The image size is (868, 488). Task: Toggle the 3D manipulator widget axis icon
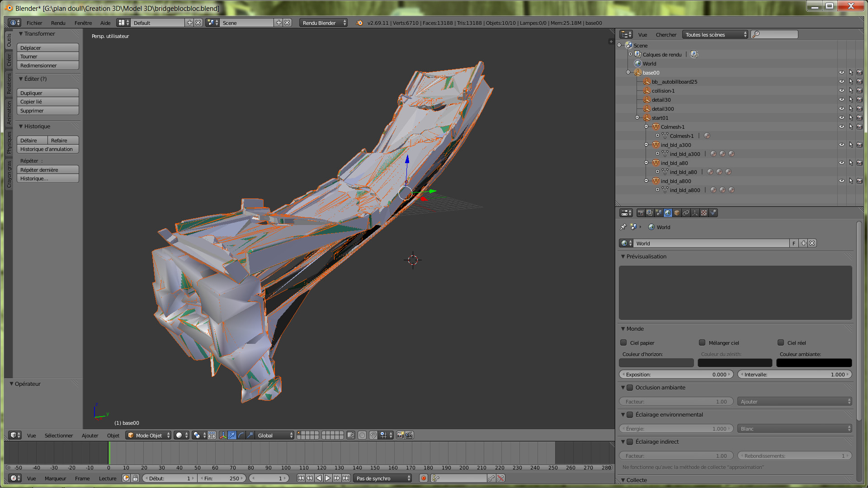click(x=223, y=435)
